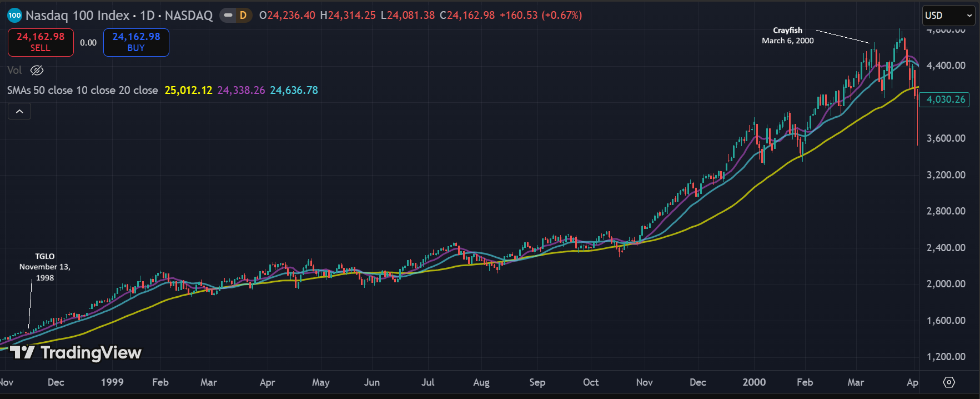
Task: Select the Vol indicator label
Action: [x=14, y=70]
